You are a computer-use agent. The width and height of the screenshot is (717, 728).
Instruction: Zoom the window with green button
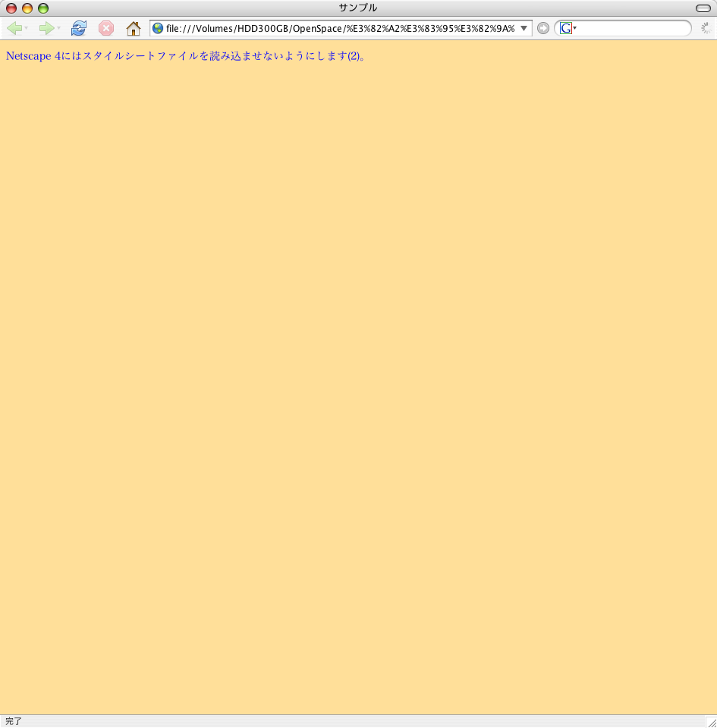coord(43,8)
